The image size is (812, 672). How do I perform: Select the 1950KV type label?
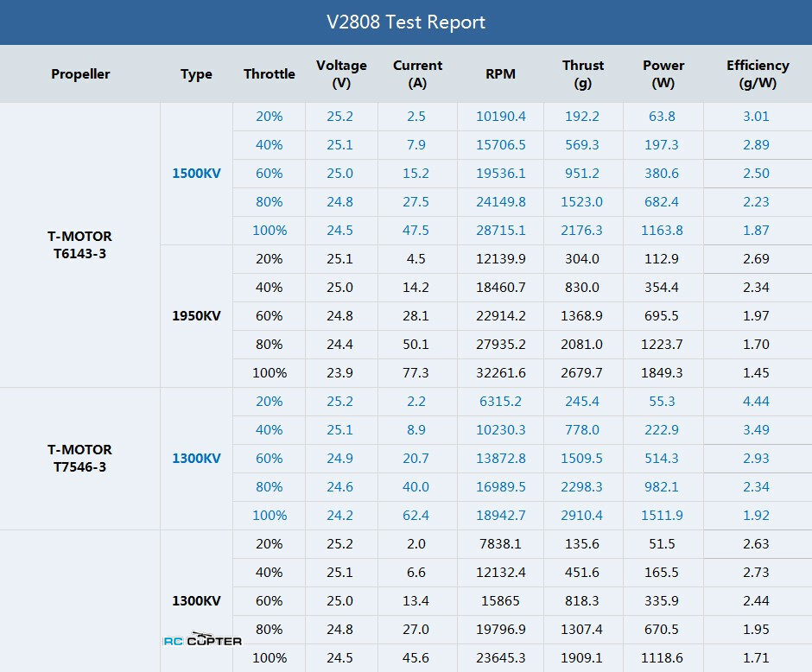click(x=196, y=316)
